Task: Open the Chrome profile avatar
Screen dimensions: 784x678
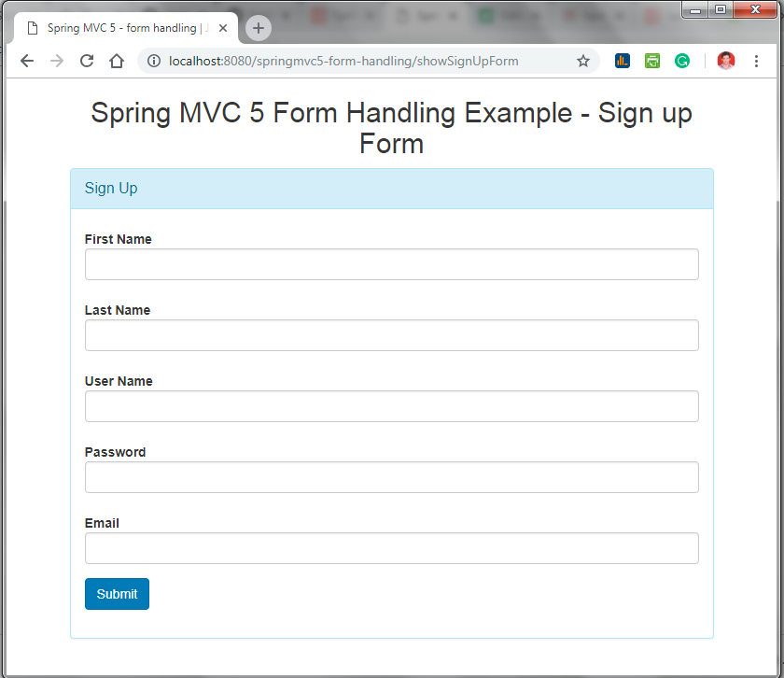Action: (726, 61)
